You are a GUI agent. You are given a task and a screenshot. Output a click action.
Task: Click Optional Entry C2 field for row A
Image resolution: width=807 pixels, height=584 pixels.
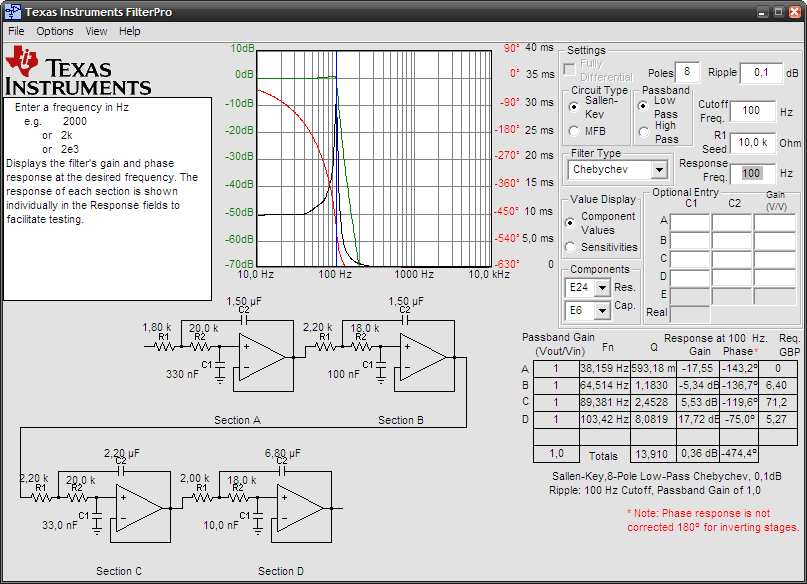point(731,223)
